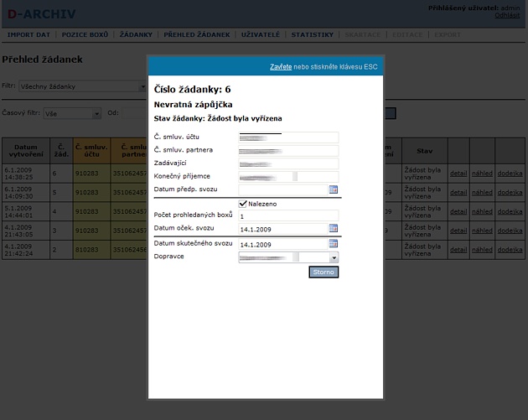The height and width of the screenshot is (420, 528).
Task: Open dodejka link for request 5
Action: point(510,193)
